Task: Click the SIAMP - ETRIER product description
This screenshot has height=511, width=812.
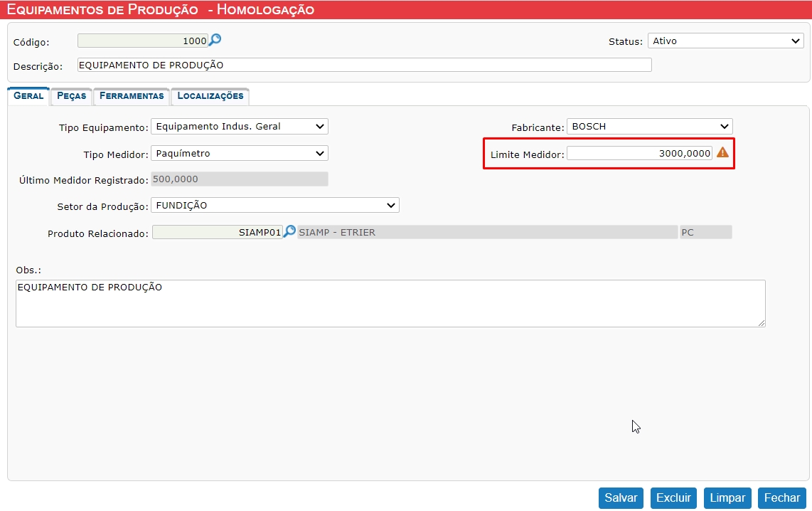Action: (487, 232)
